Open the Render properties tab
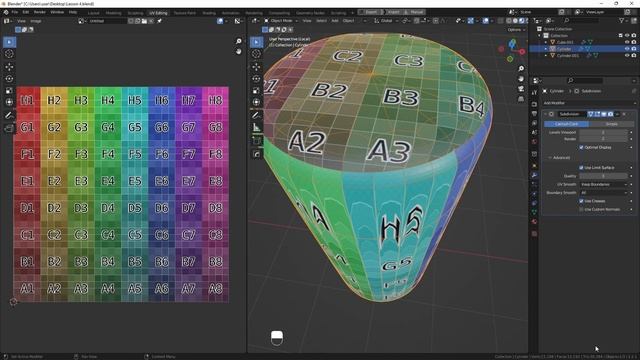This screenshot has width=640, height=360. (x=534, y=104)
